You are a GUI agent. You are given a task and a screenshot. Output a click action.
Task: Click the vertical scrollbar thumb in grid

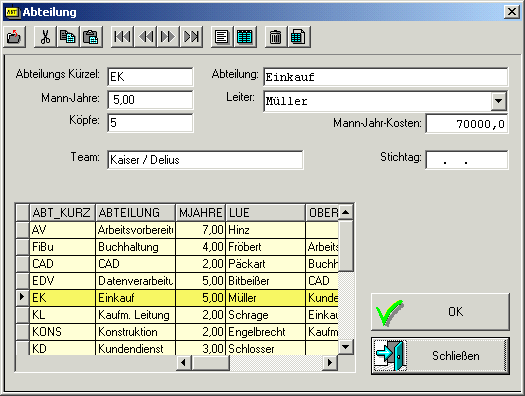(346, 246)
